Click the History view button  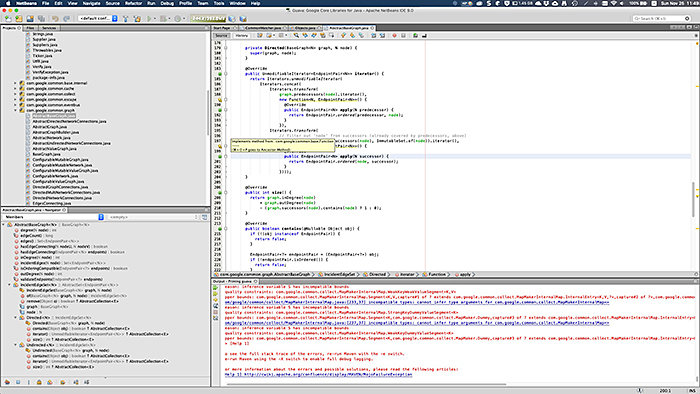click(x=242, y=35)
